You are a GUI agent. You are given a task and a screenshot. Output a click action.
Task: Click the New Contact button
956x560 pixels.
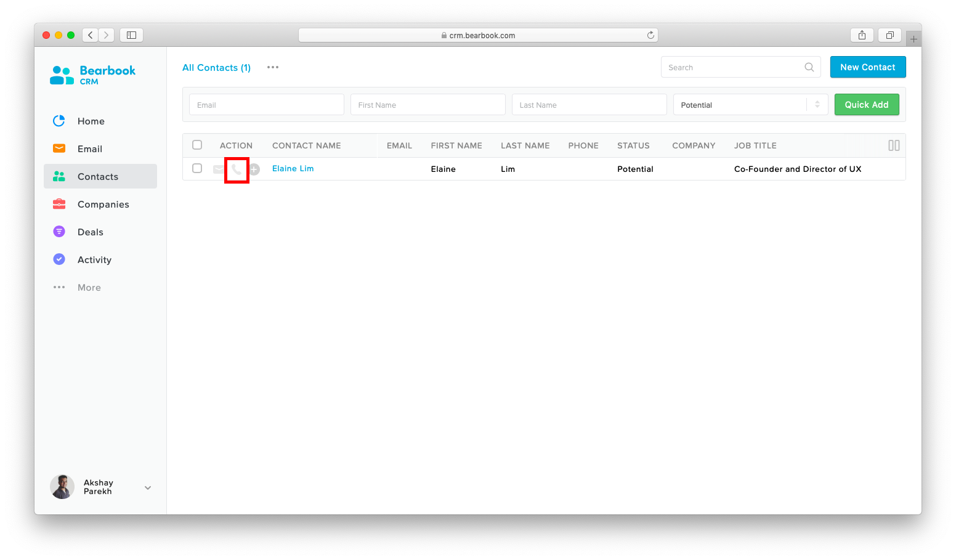tap(867, 67)
